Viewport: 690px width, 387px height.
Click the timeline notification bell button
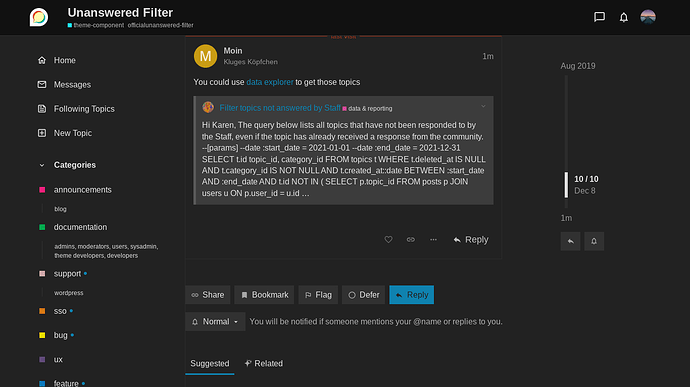click(594, 241)
